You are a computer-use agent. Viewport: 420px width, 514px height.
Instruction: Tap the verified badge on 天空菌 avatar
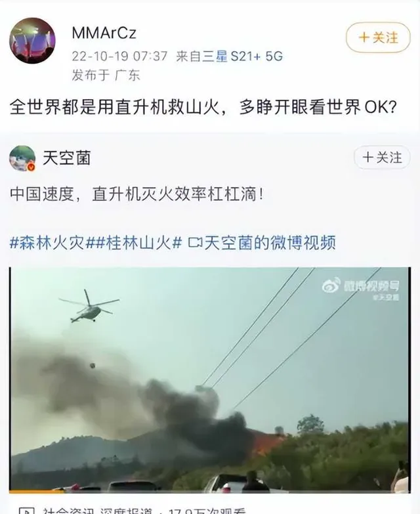tap(31, 167)
